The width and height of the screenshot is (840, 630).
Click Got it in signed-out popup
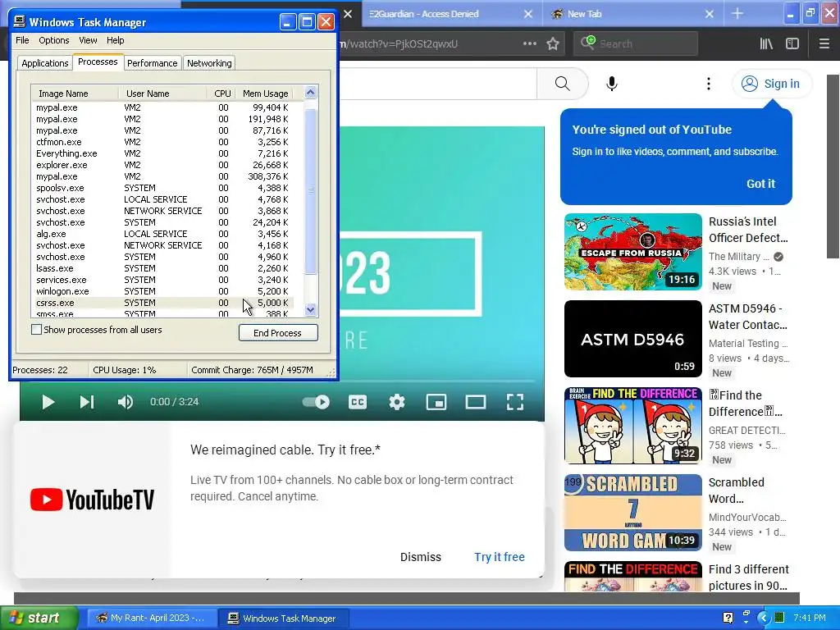(x=760, y=184)
